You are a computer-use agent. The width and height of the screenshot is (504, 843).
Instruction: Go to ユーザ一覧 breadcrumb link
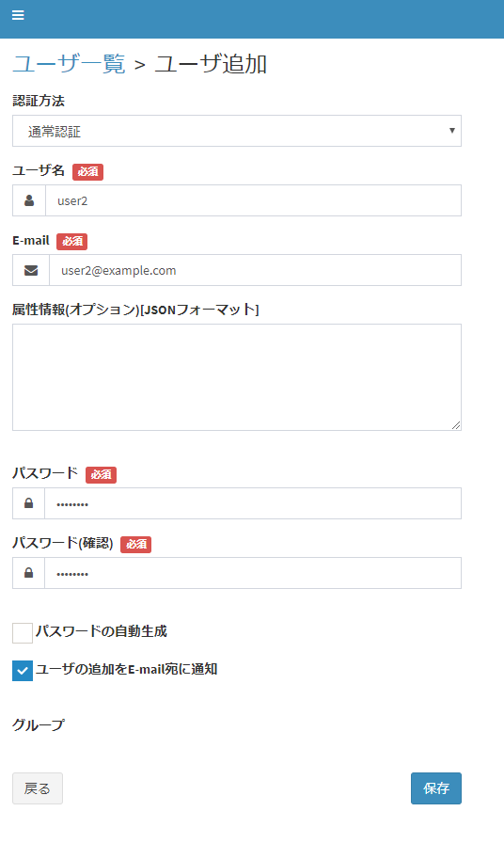[69, 64]
